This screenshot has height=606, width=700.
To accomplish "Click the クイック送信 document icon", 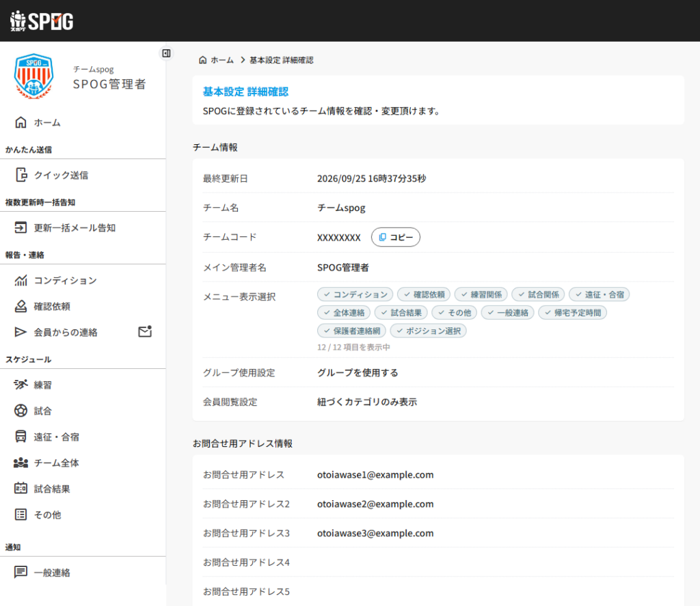I will pos(21,175).
